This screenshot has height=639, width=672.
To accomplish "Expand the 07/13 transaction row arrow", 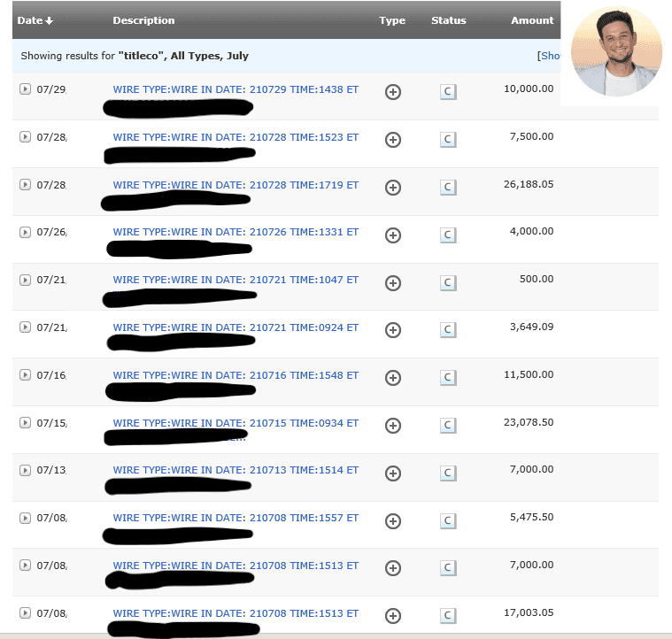I will click(26, 470).
